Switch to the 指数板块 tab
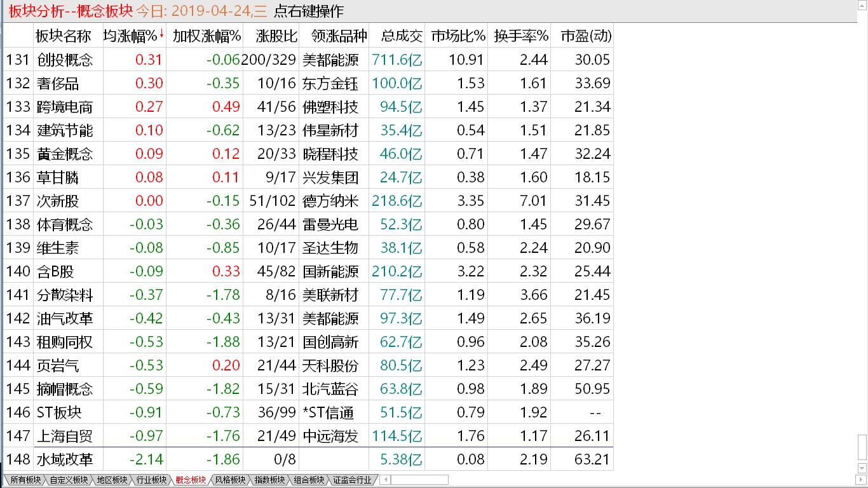The height and width of the screenshot is (488, 868). (269, 480)
